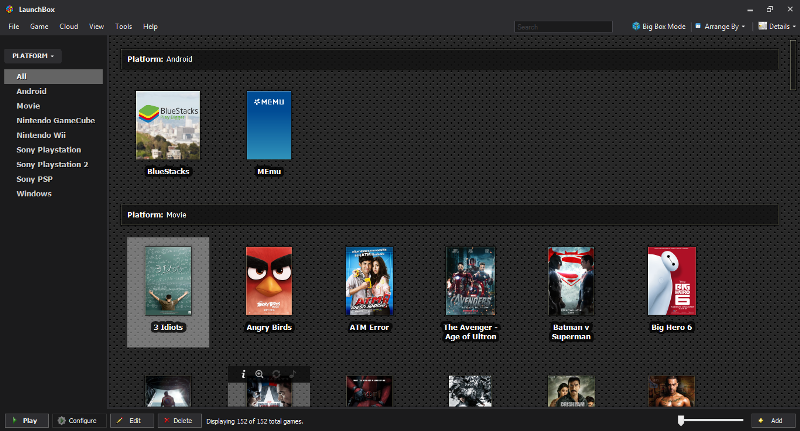
Task: Click the Delete button
Action: pos(179,421)
